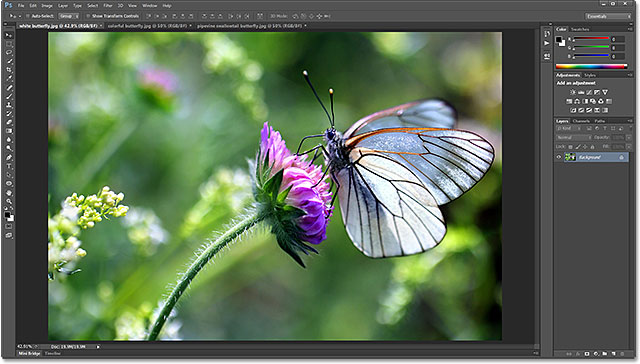Enable the Auto-Select checkbox
Screen dimensions: 640x364
28,16
